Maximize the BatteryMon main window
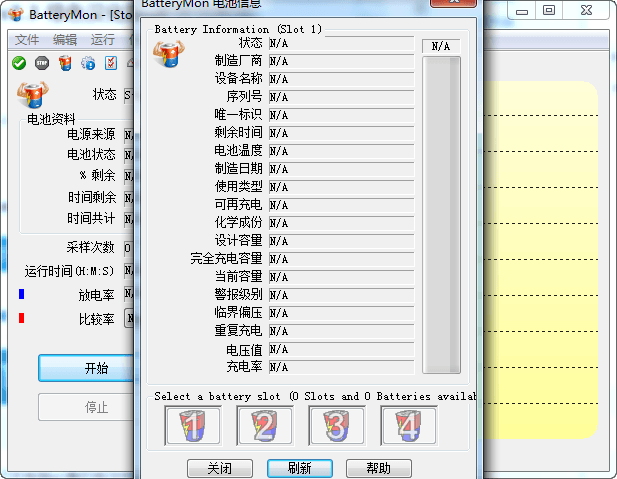Viewport: 617px width, 479px height. point(549,11)
